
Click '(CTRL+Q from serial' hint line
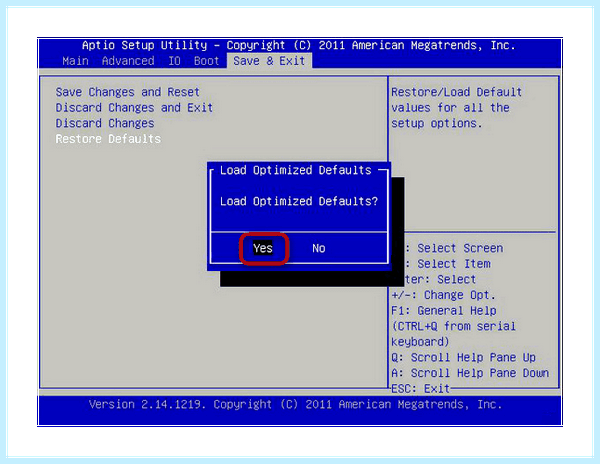453,327
